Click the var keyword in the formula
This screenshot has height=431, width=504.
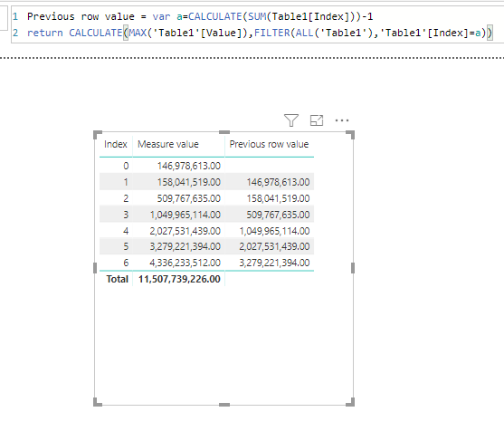[x=162, y=16]
